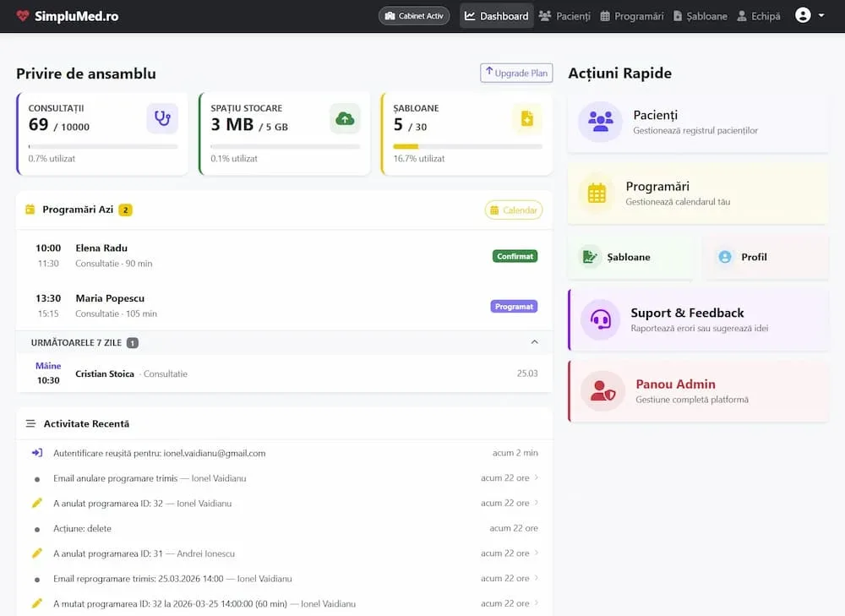Click the list icon beside Activitate Recentă
This screenshot has width=845, height=616.
pos(30,423)
